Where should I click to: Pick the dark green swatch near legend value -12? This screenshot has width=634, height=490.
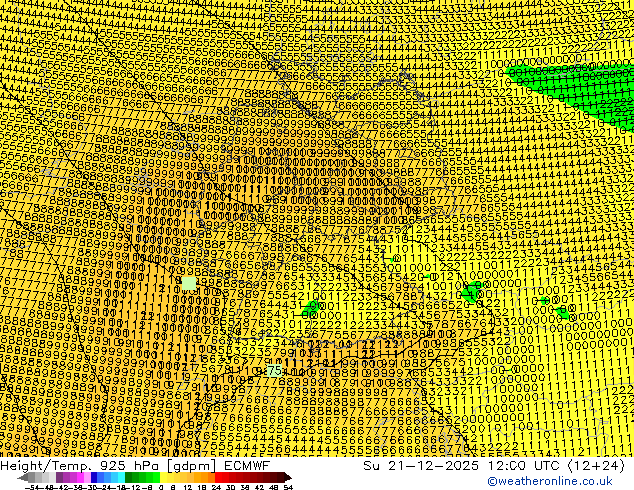tap(128, 477)
